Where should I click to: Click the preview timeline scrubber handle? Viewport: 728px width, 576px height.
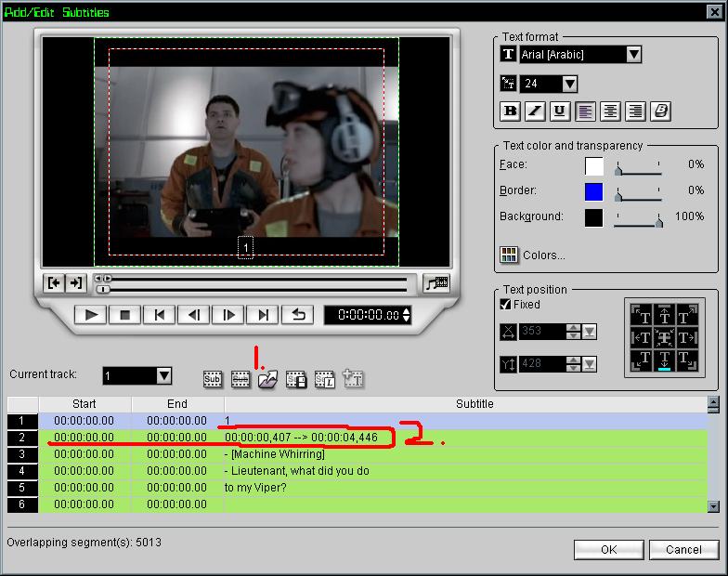coord(102,290)
